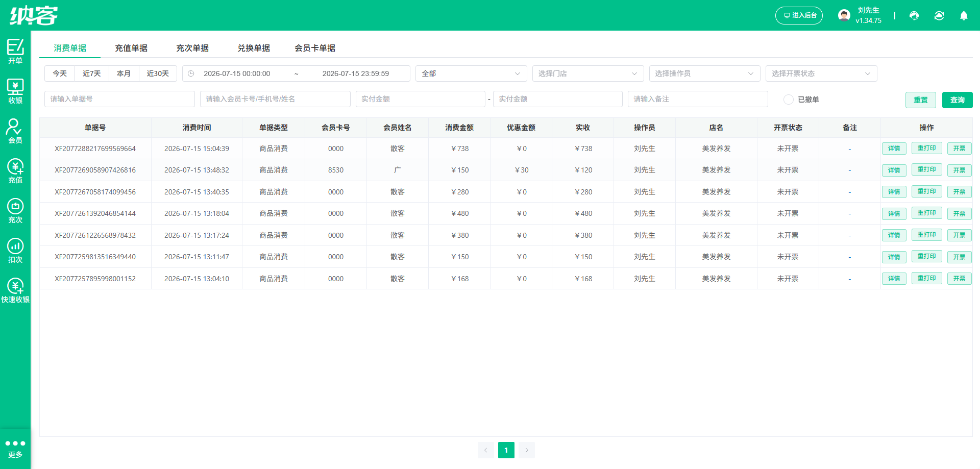The image size is (980, 469).
Task: Open the notification bell
Action: pyautogui.click(x=964, y=16)
